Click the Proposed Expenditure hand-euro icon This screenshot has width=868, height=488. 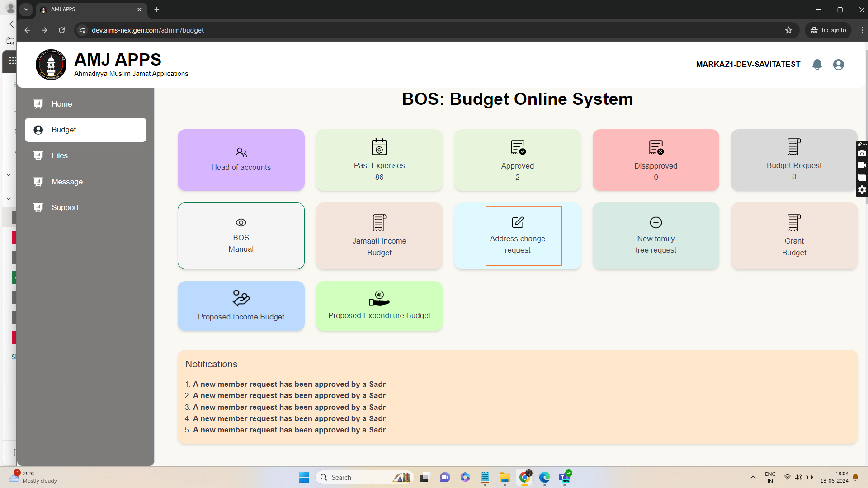coord(379,298)
